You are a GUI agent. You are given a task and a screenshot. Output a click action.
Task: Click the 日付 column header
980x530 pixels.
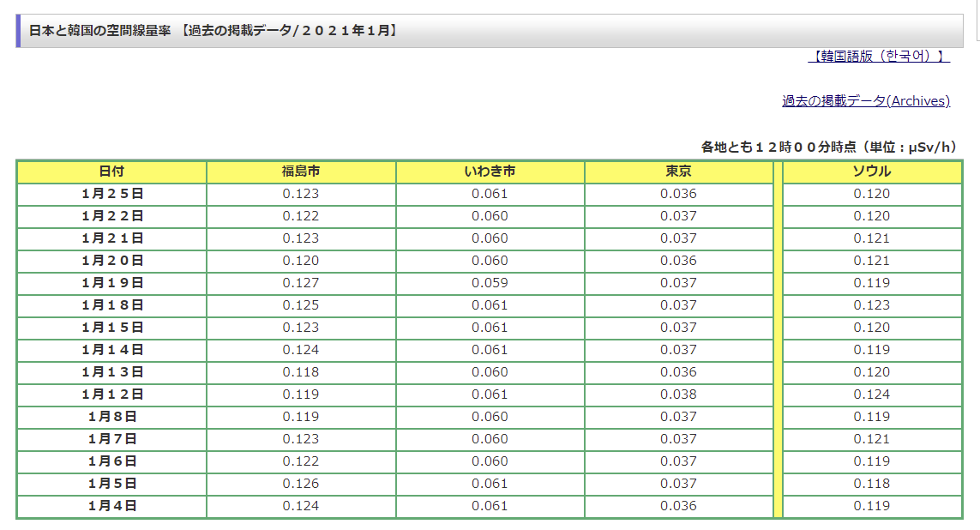(x=111, y=172)
